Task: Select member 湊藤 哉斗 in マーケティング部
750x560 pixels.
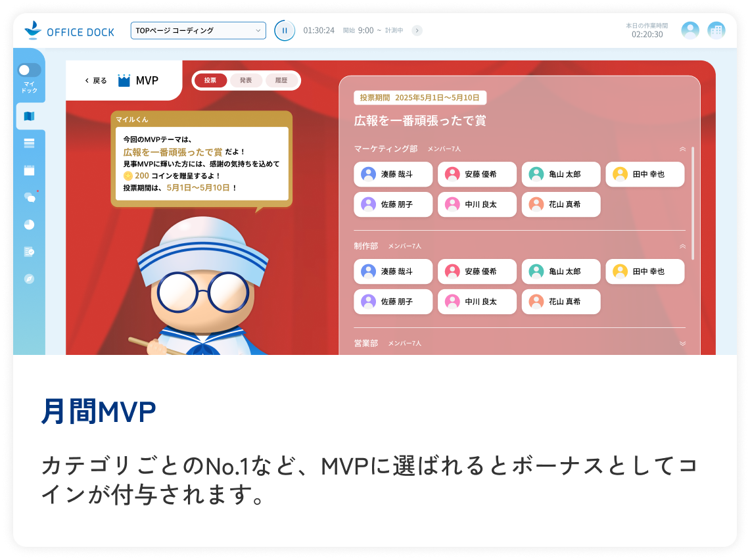Action: 392,174
